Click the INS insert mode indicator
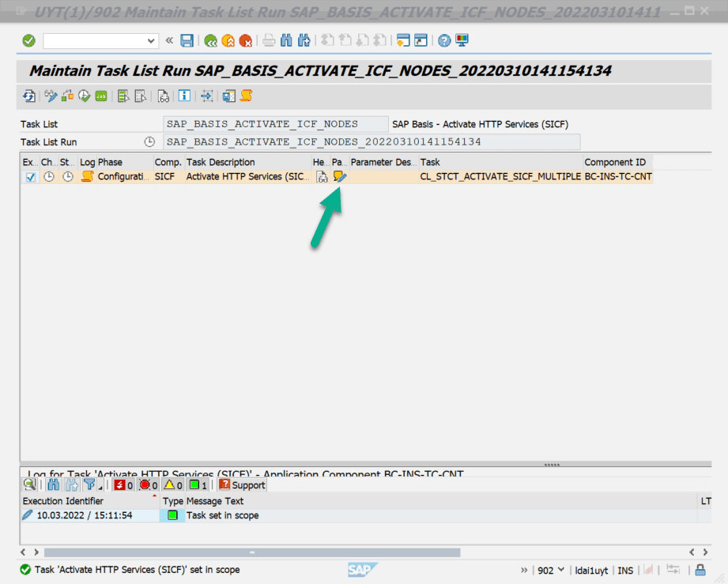 tap(625, 571)
